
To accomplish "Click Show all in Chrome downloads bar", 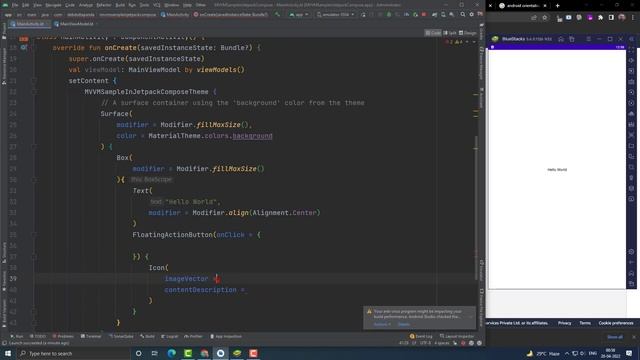I will coord(615,337).
